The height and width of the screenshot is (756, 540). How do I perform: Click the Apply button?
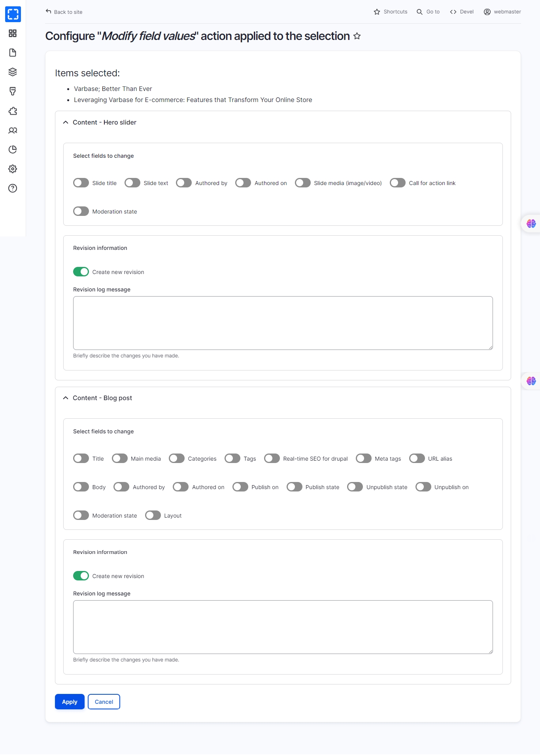click(70, 702)
